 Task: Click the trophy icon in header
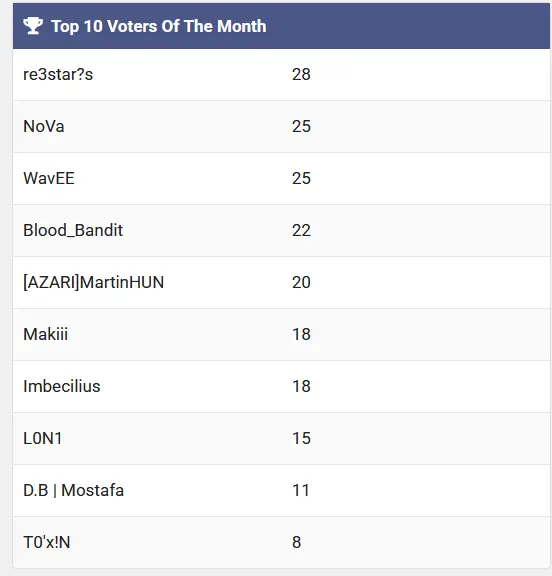33,26
